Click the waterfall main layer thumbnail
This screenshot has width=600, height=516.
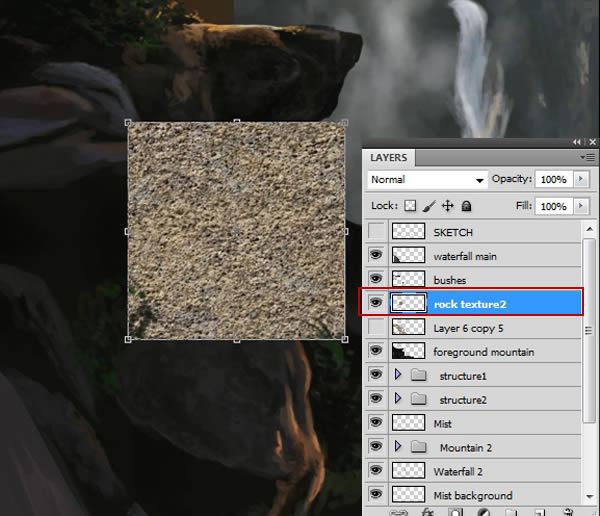(408, 255)
